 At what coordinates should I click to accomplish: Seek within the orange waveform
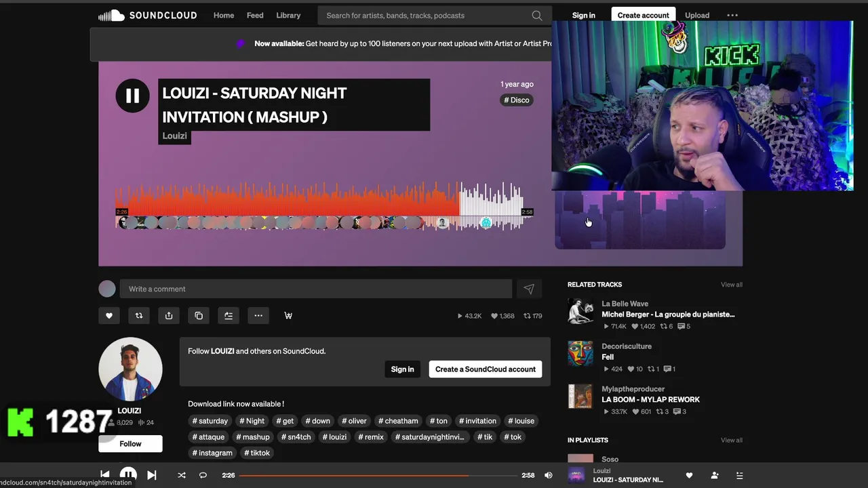pyautogui.click(x=288, y=200)
